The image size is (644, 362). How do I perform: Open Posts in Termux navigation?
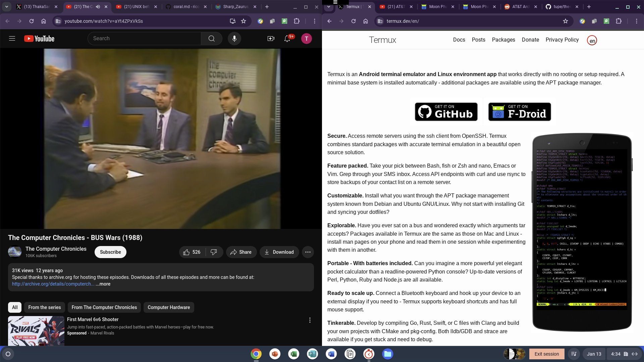tap(478, 40)
